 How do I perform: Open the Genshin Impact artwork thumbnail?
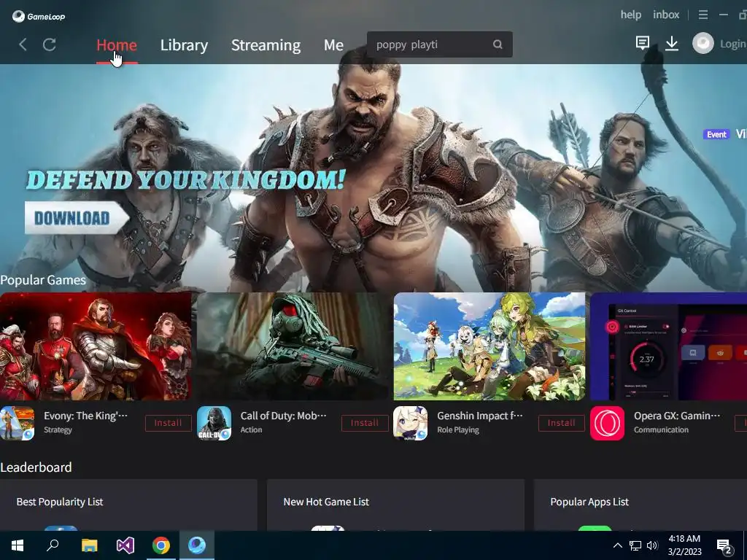click(x=489, y=346)
